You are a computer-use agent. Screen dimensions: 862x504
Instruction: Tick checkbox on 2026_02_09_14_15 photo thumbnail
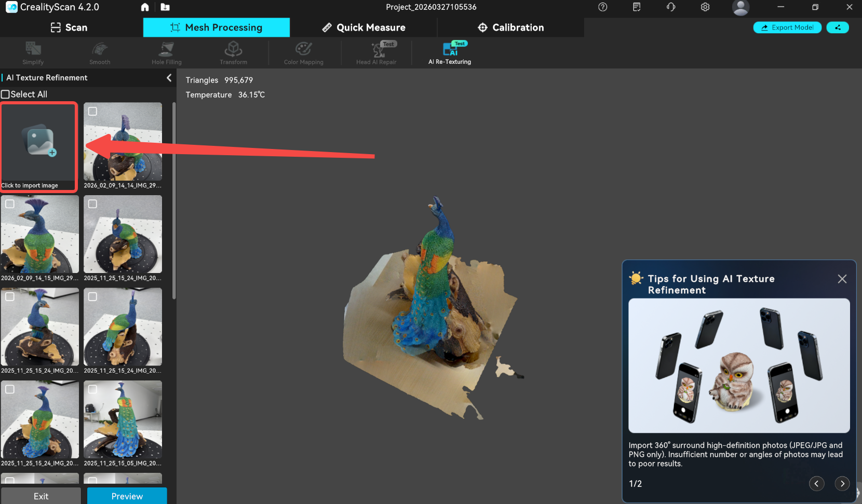tap(10, 204)
